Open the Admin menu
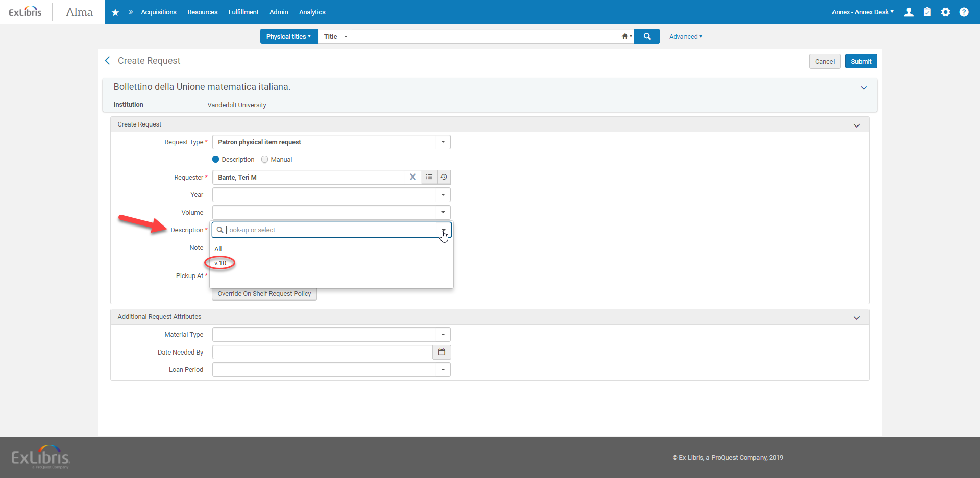This screenshot has height=478, width=980. [279, 12]
